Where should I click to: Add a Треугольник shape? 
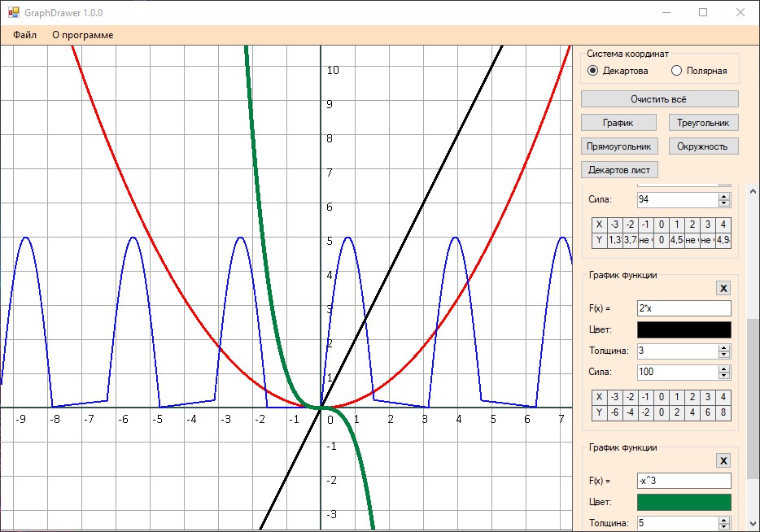(703, 123)
